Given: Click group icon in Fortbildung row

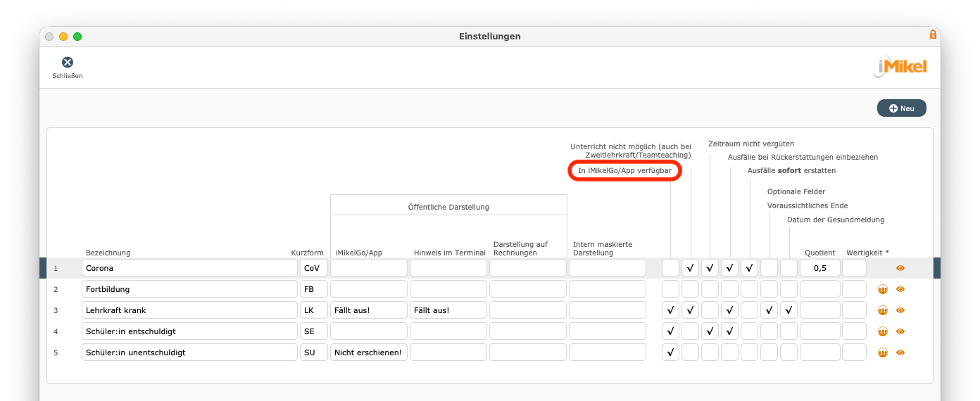Looking at the screenshot, I should click(883, 289).
